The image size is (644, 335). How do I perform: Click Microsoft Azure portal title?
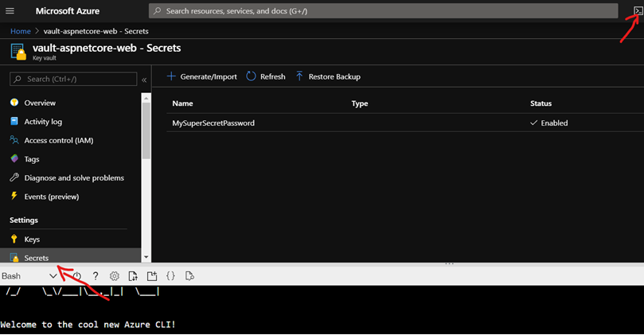coord(68,11)
